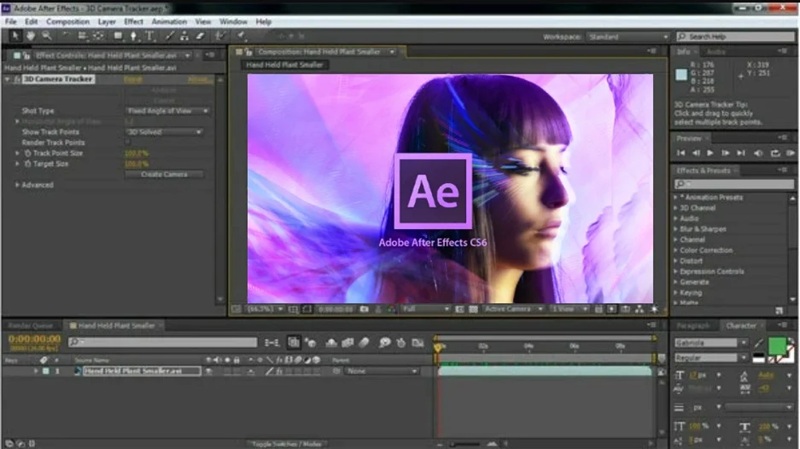Enable Draft 3D in the timeline
800x449 pixels.
[310, 343]
